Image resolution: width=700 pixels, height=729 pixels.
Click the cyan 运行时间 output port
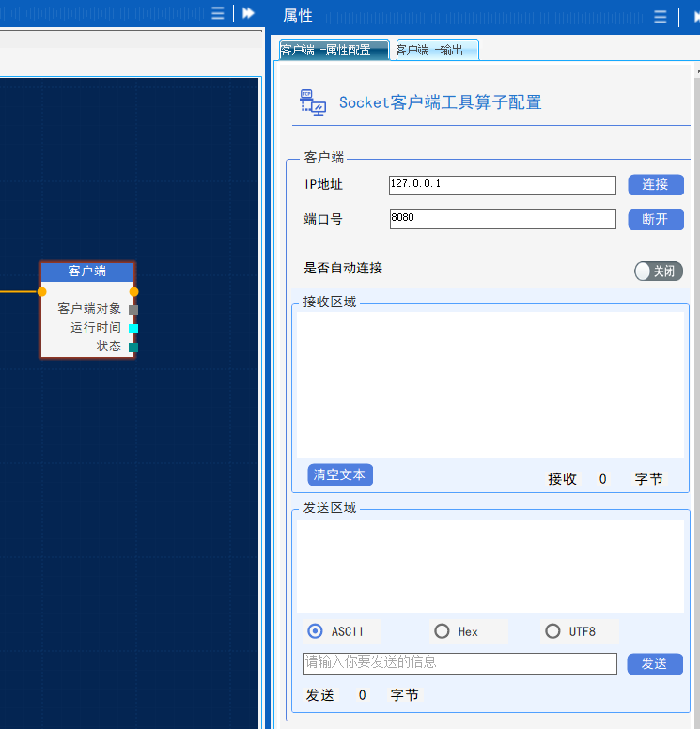click(133, 329)
